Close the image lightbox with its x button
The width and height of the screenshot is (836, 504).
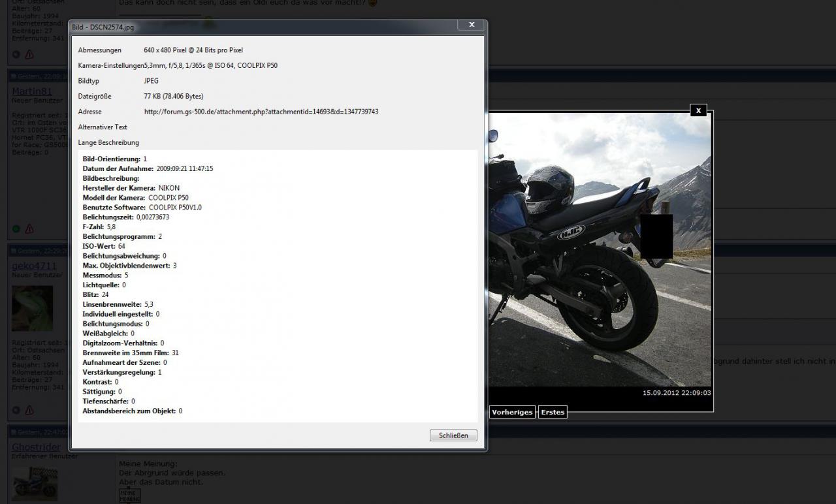pos(698,110)
